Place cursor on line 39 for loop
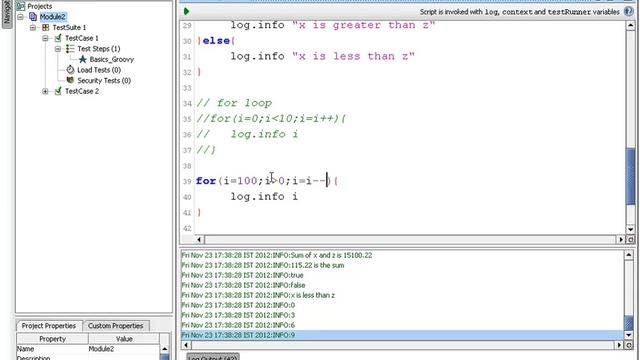 (x=267, y=181)
